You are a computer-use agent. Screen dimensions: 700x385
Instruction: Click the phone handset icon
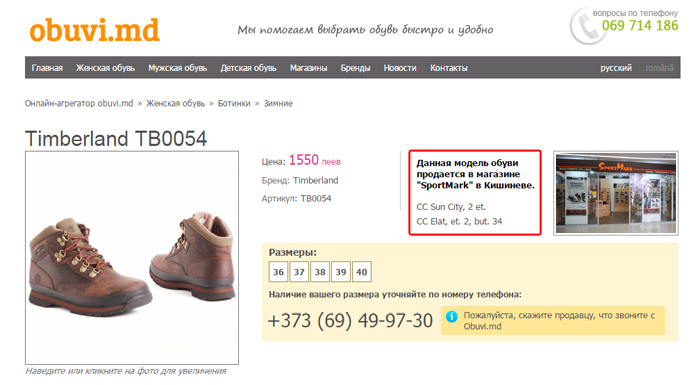click(587, 27)
